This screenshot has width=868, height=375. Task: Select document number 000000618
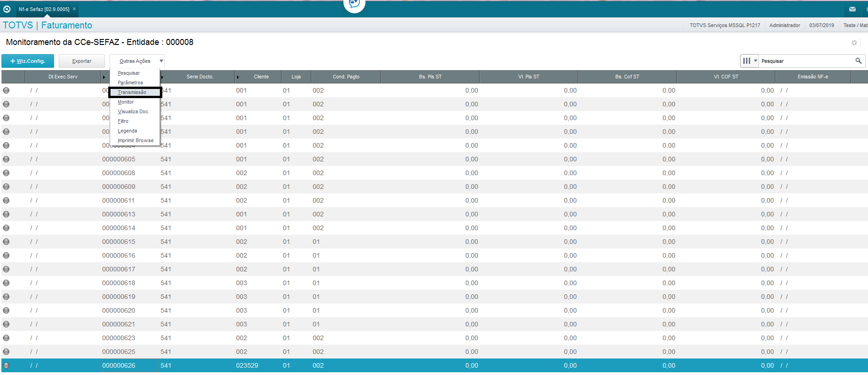click(119, 283)
